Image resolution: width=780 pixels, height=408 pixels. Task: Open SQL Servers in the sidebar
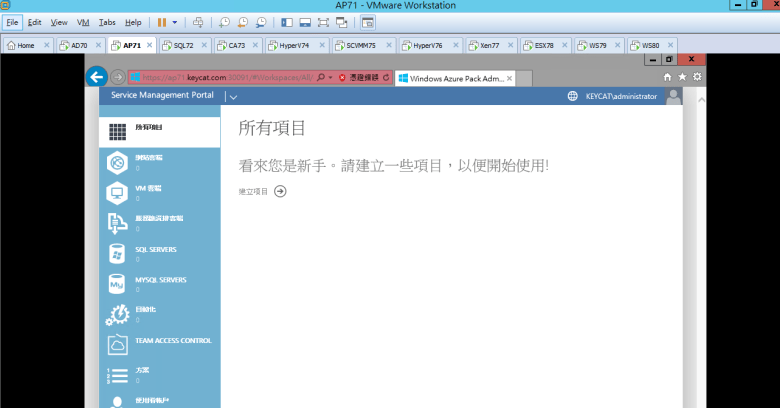coord(155,249)
